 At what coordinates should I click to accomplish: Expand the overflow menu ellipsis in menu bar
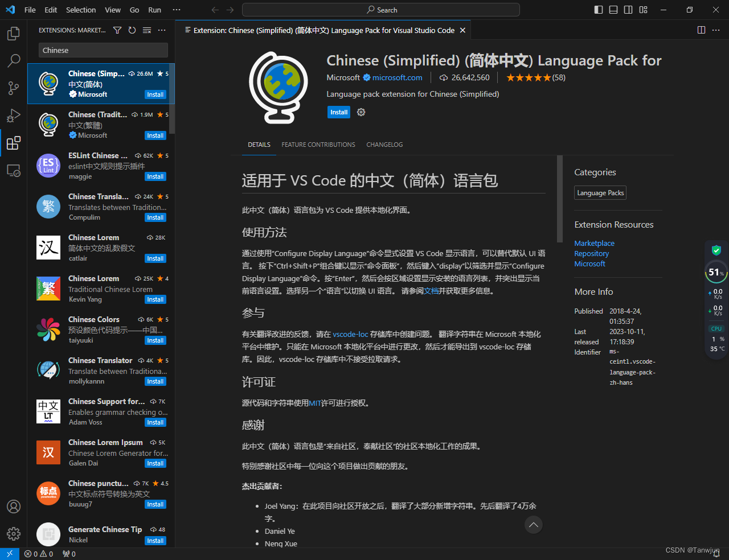(177, 10)
